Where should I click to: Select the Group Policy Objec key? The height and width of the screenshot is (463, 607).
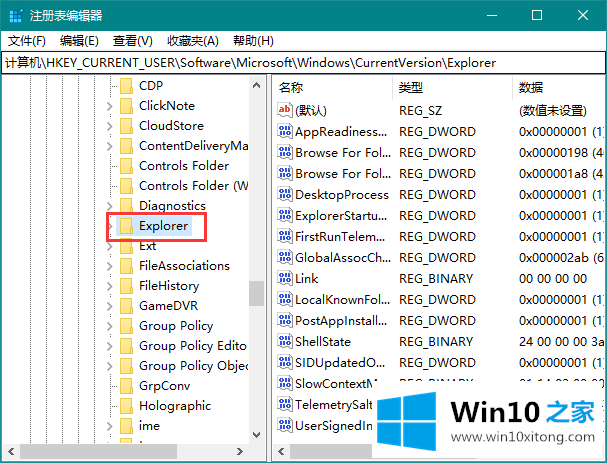coord(194,366)
